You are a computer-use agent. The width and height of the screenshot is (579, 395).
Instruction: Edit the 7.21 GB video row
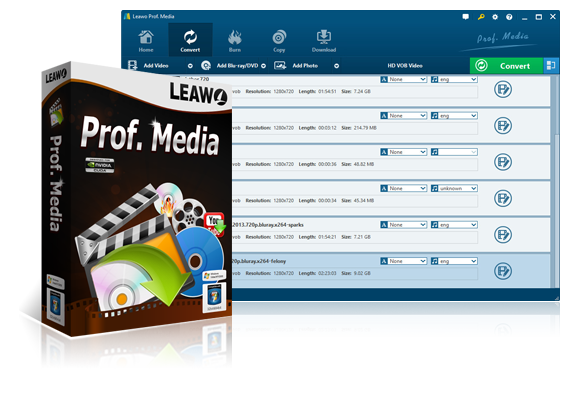(x=503, y=235)
